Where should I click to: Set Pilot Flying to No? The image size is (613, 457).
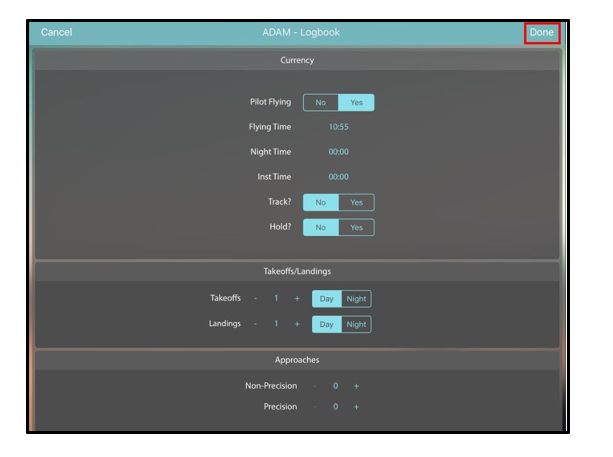pyautogui.click(x=321, y=102)
